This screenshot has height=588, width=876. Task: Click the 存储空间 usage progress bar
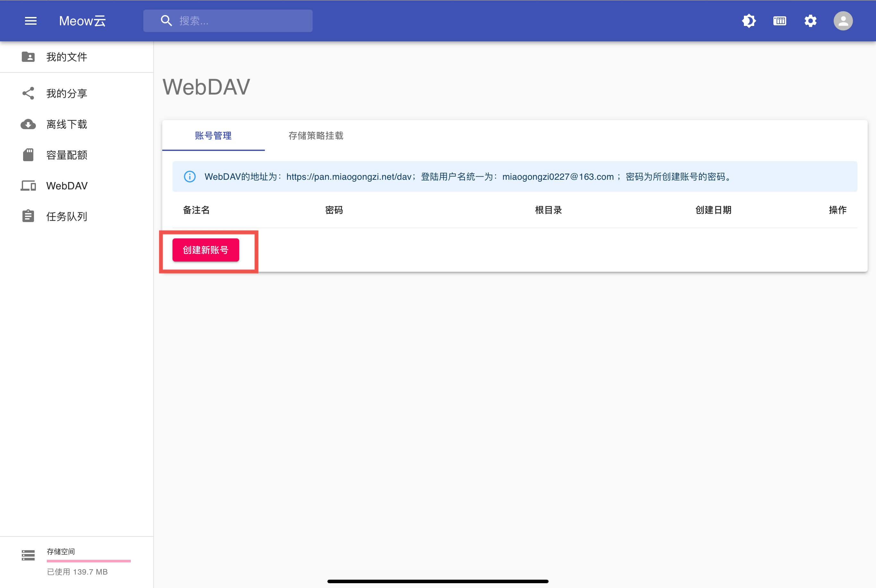tap(88, 561)
